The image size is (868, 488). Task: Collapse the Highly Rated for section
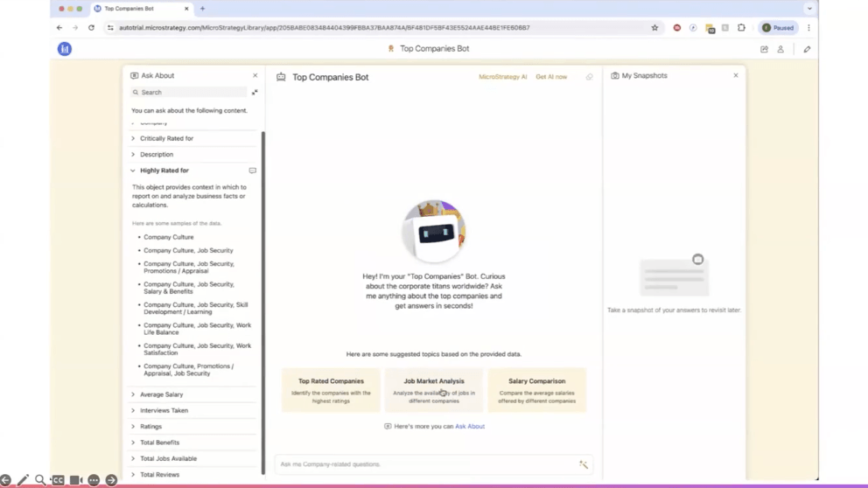pos(133,171)
